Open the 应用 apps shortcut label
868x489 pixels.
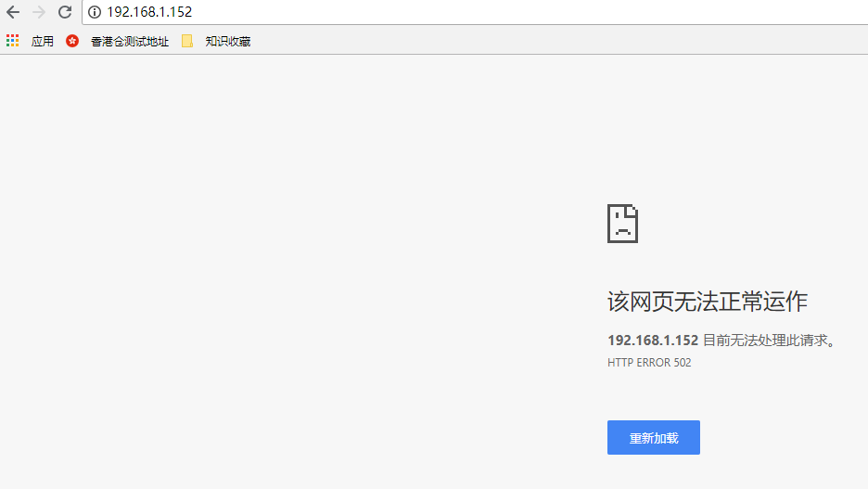coord(43,41)
